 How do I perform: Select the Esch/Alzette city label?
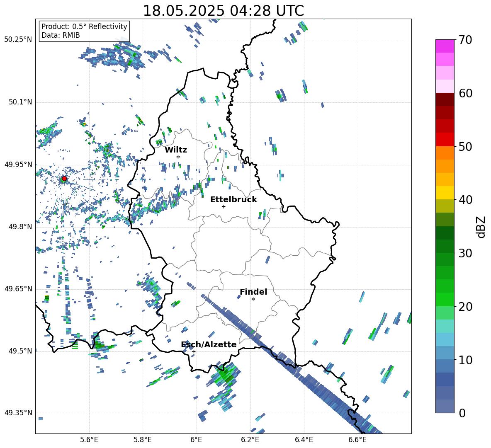209,344
